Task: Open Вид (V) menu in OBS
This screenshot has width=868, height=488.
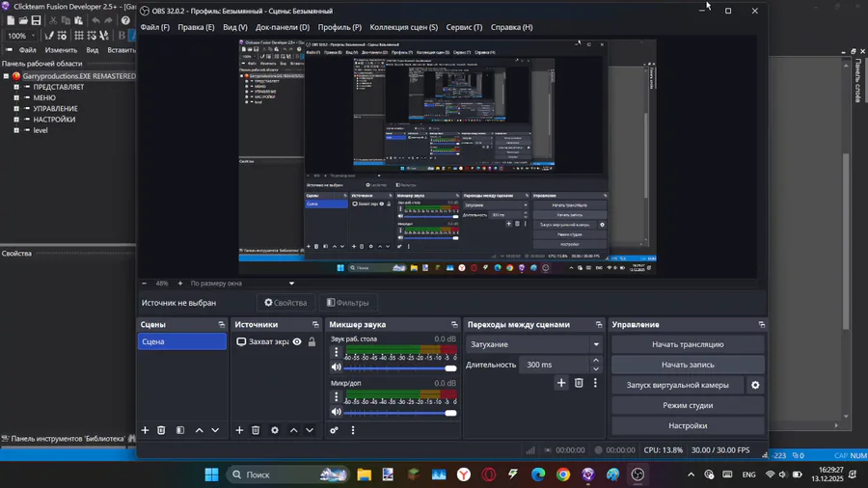Action: coord(235,27)
